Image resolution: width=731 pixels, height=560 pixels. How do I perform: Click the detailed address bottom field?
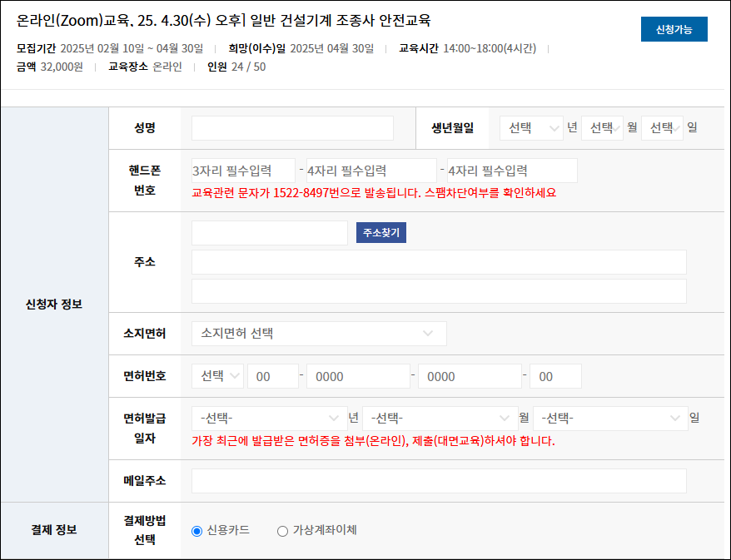439,291
